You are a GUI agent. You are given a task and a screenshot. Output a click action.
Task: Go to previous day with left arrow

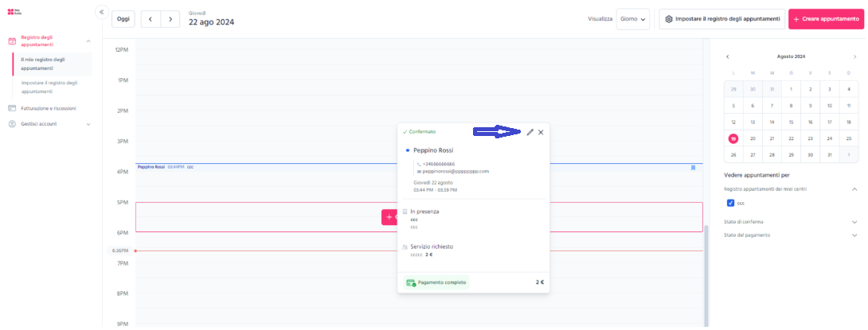(151, 19)
